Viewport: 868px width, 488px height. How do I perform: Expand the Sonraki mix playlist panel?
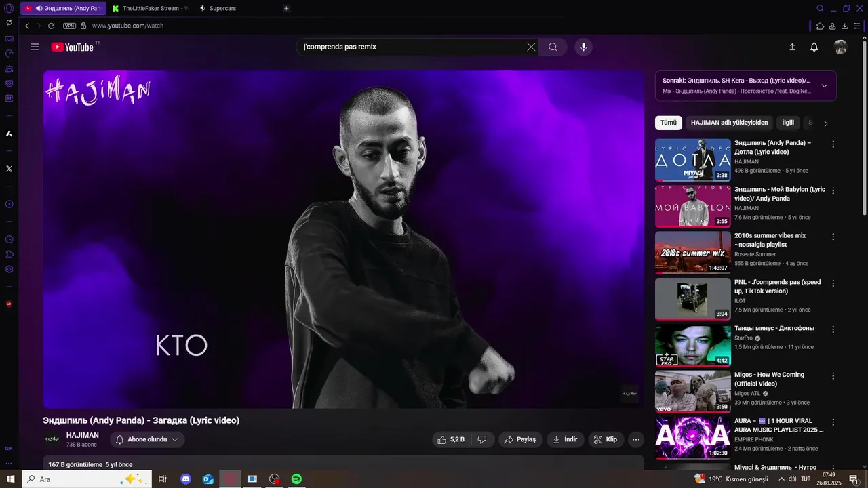coord(824,86)
